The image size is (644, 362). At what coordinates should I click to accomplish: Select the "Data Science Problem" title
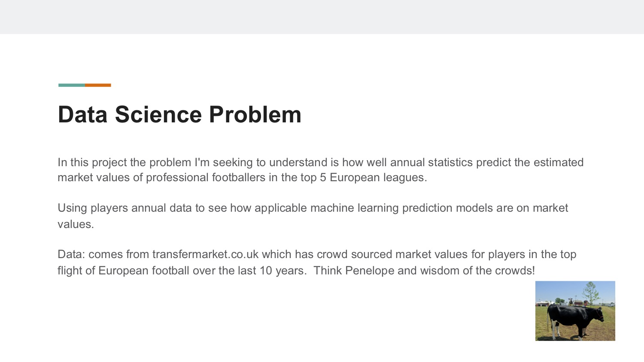tap(179, 115)
